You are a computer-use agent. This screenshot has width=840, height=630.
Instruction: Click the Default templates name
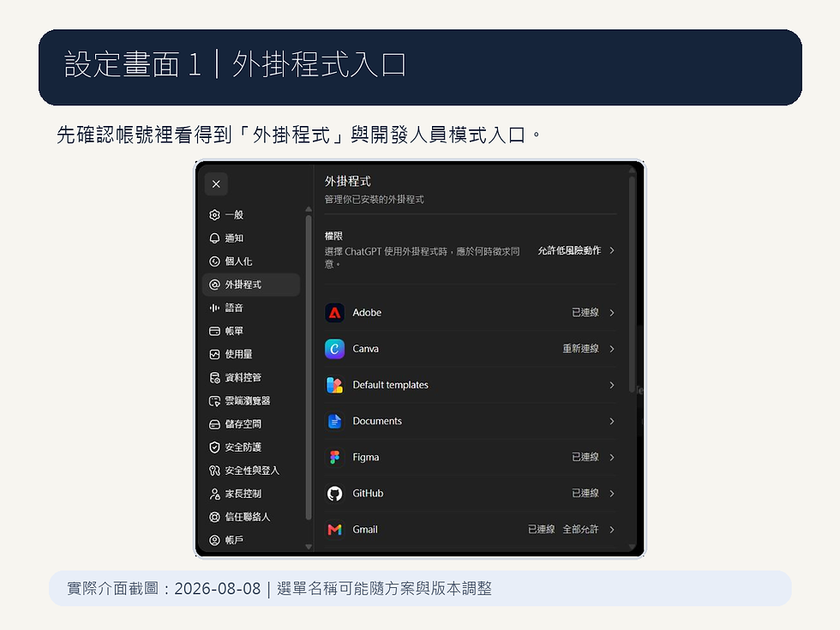click(391, 385)
